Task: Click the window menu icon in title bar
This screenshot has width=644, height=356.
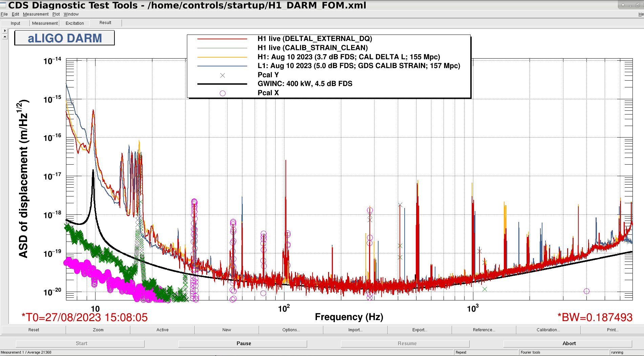Action: [x=3, y=5]
